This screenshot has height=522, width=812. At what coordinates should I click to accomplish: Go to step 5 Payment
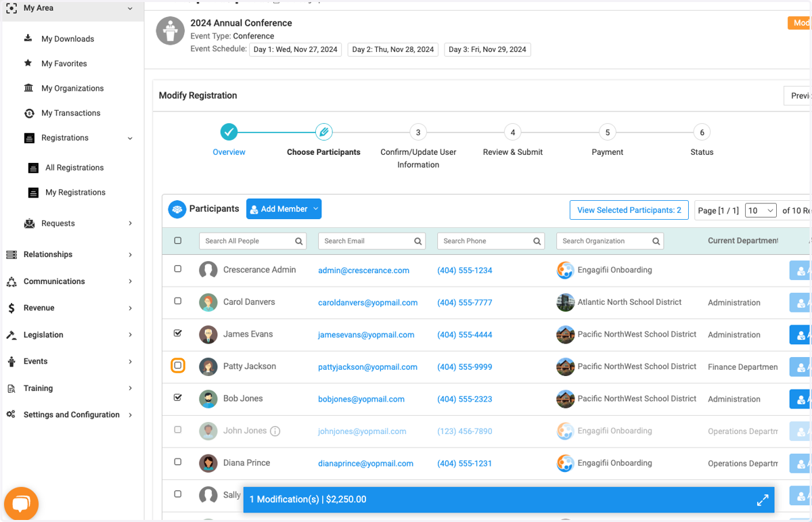click(608, 132)
